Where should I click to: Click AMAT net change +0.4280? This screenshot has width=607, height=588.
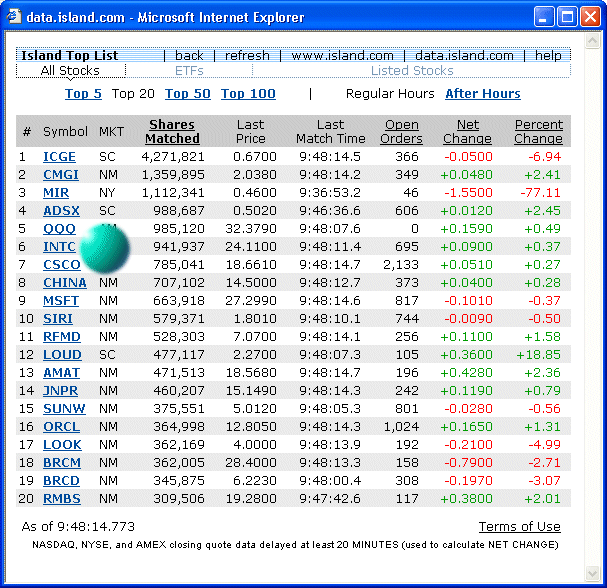(466, 372)
